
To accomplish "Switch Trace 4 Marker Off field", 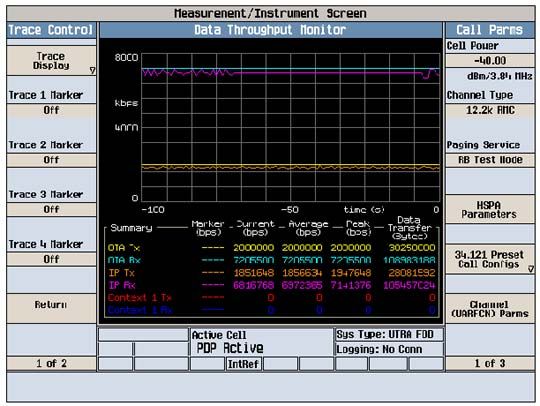I will 51,259.
